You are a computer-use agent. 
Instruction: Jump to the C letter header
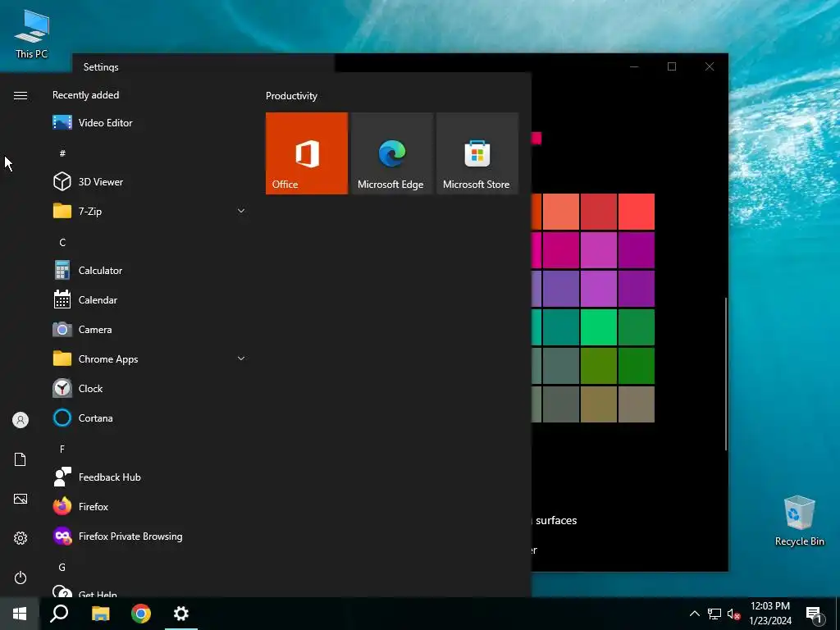pyautogui.click(x=62, y=243)
